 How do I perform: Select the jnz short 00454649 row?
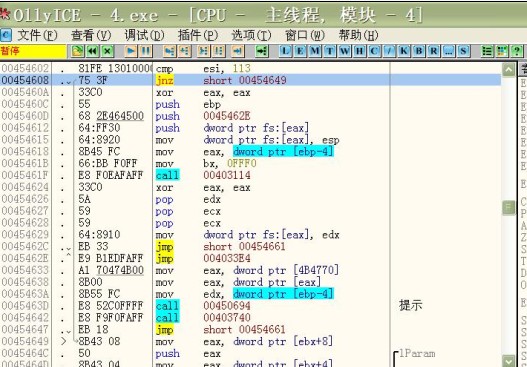(250, 80)
